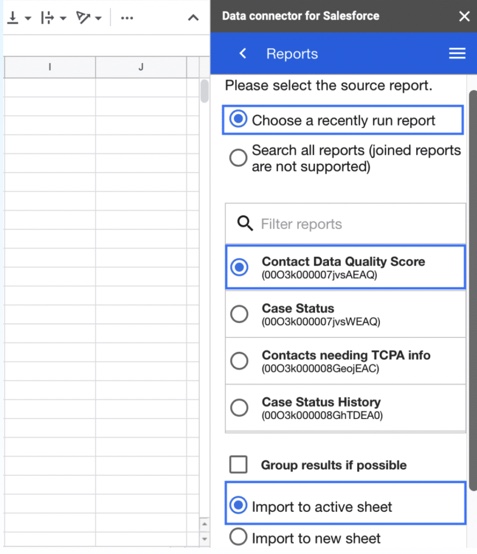Open text rotation dropdown arrow
This screenshot has height=554, width=477.
tap(99, 18)
